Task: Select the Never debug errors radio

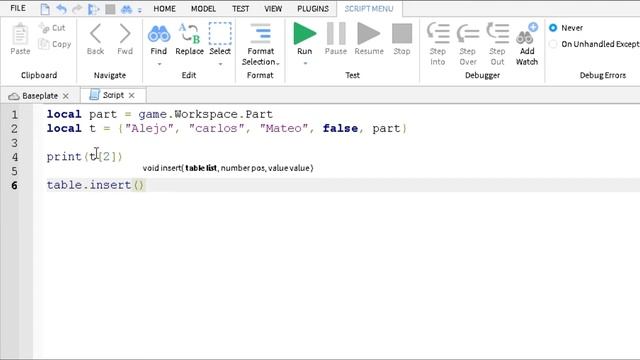Action: click(x=553, y=28)
